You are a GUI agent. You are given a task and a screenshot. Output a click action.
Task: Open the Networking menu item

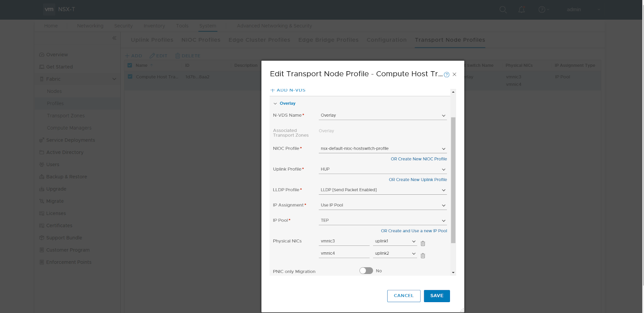[x=90, y=26]
